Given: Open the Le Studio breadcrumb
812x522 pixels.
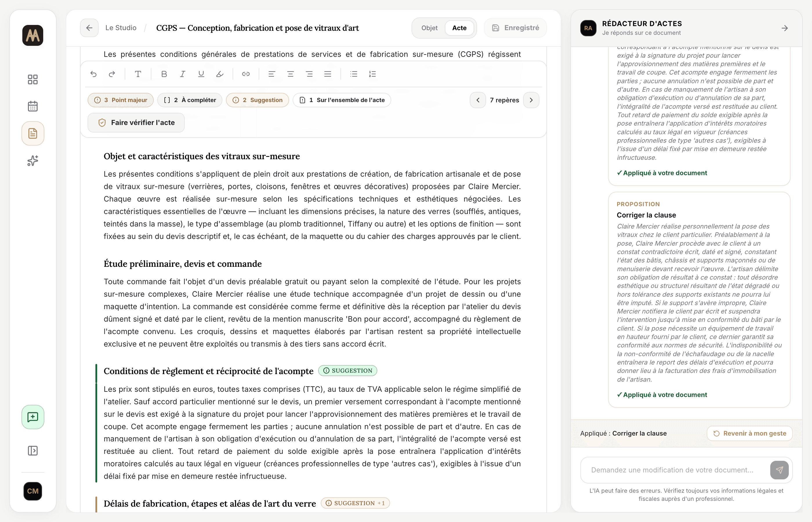Looking at the screenshot, I should (x=121, y=28).
